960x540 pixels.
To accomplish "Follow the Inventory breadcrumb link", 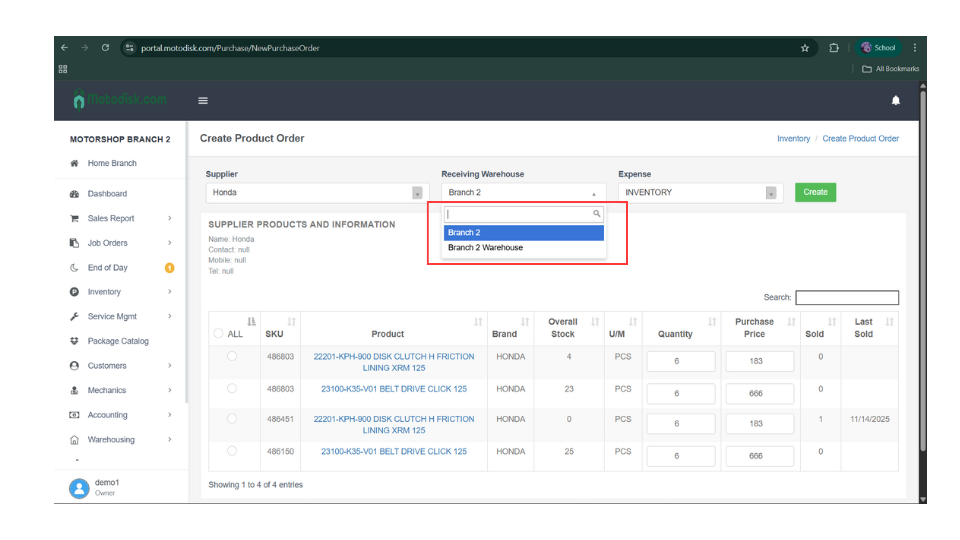I will pyautogui.click(x=793, y=139).
